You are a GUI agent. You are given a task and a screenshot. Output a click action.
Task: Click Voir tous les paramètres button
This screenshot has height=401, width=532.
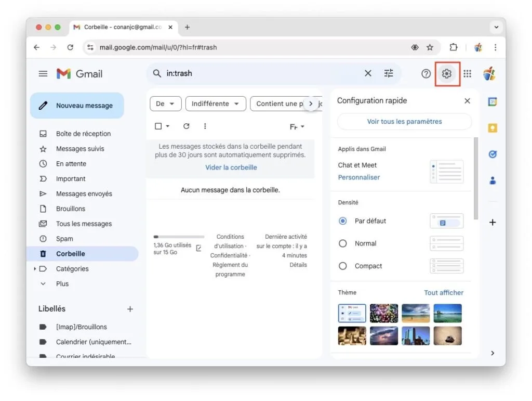click(404, 122)
